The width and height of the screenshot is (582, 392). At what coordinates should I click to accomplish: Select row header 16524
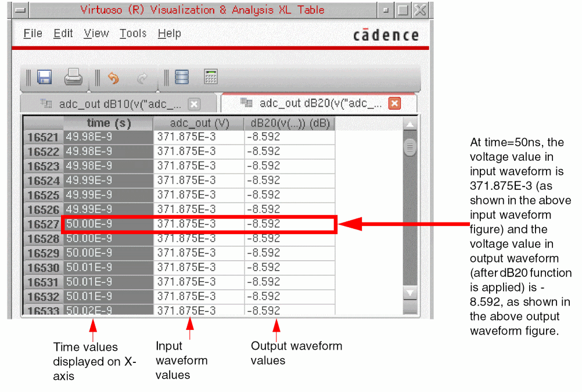click(x=43, y=181)
